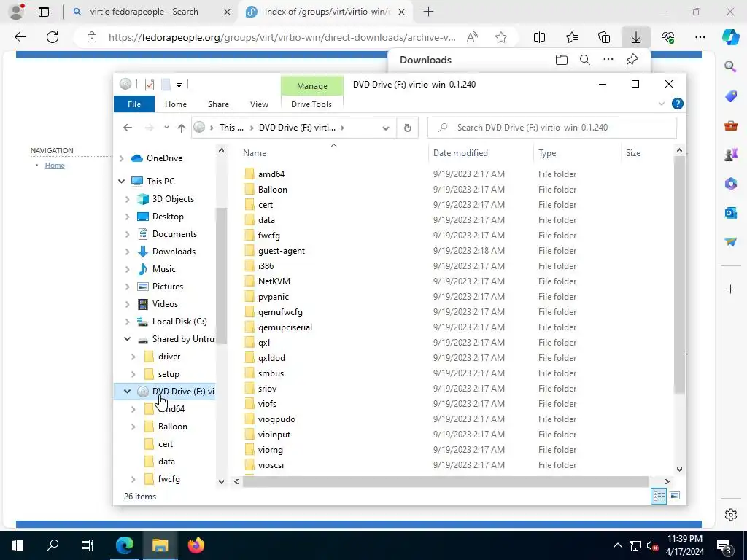Open more options in Downloads panel
This screenshot has width=747, height=560.
[x=608, y=60]
